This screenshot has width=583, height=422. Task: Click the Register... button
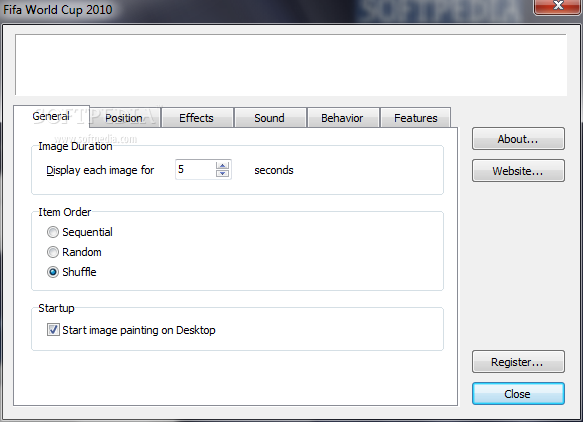pos(518,362)
